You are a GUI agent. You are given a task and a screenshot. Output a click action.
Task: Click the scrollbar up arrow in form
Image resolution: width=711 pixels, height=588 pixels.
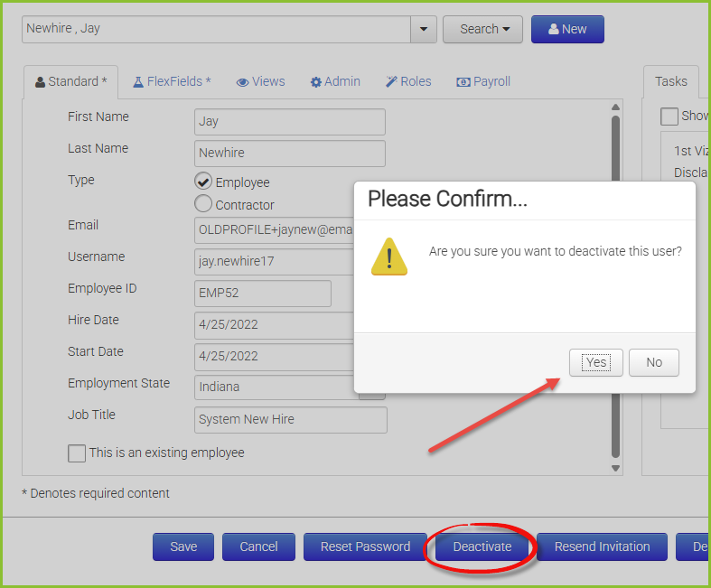click(615, 107)
